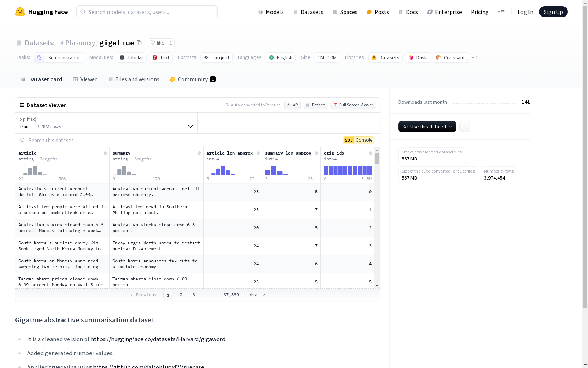Viewport: 588px width, 368px height.
Task: Open the Harvard gigaword dataset link
Action: click(158, 339)
